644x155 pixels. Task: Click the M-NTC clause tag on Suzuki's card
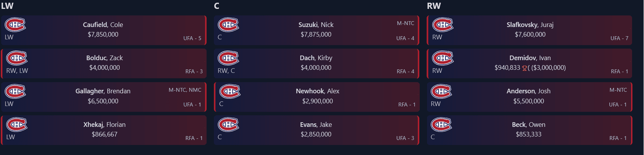click(x=405, y=23)
